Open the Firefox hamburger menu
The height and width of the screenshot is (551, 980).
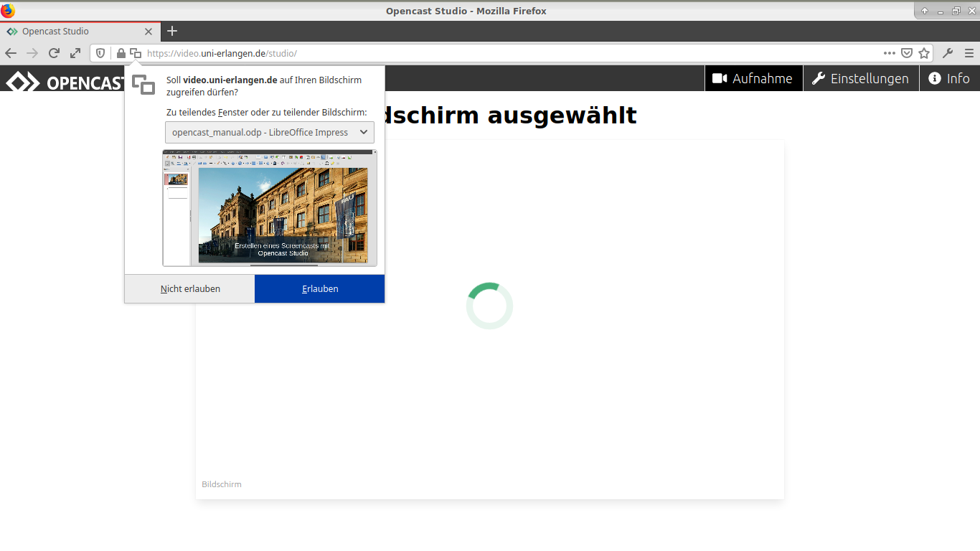click(x=969, y=53)
